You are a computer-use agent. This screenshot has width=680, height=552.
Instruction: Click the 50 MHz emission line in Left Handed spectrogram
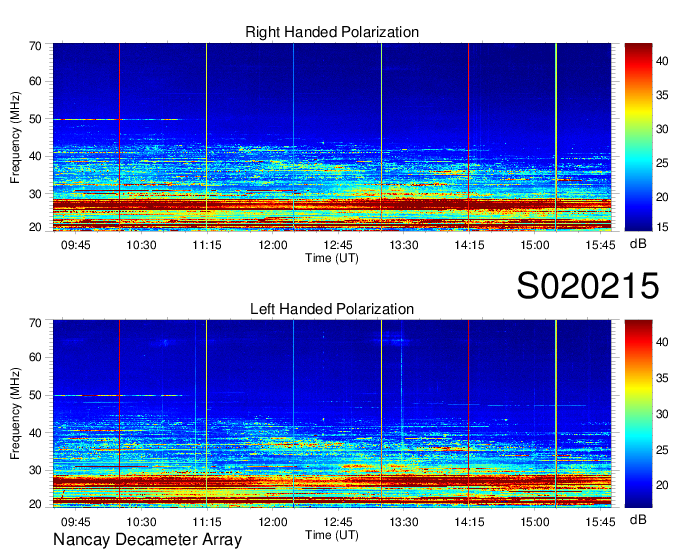(x=117, y=395)
